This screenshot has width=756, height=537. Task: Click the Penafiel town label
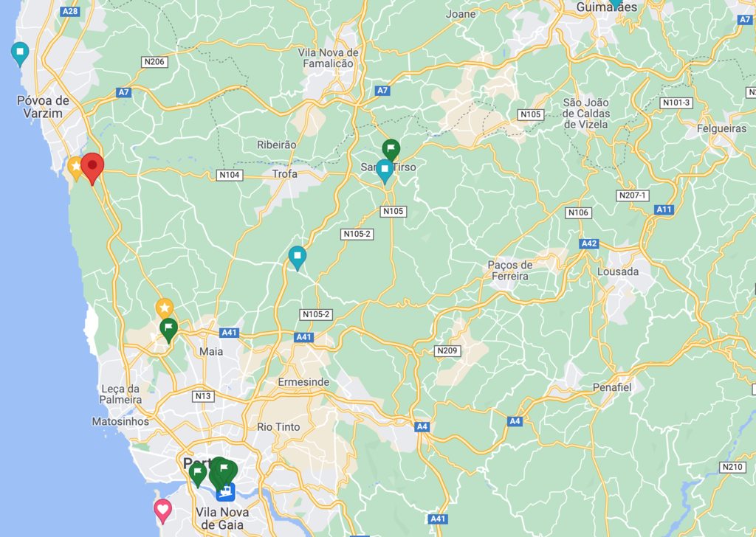coord(612,387)
